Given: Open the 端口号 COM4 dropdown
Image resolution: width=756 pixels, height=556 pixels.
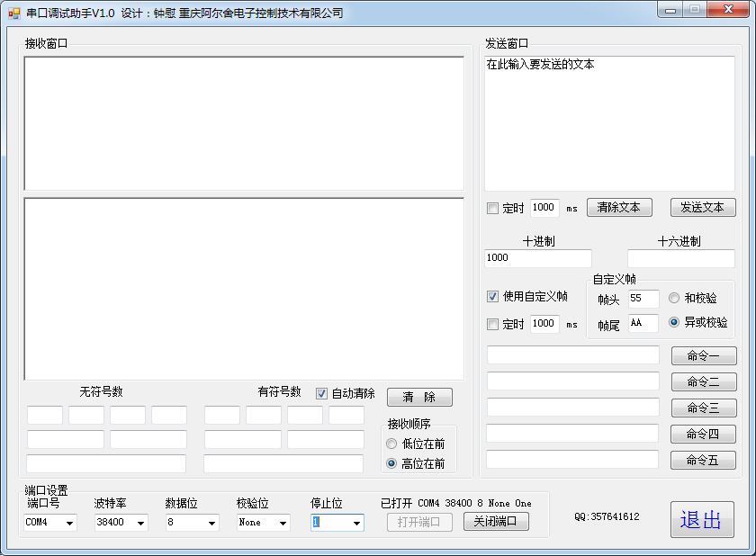Looking at the screenshot, I should 70,523.
